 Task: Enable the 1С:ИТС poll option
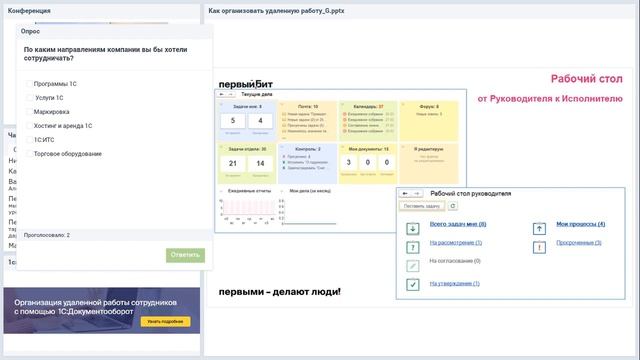click(x=29, y=140)
